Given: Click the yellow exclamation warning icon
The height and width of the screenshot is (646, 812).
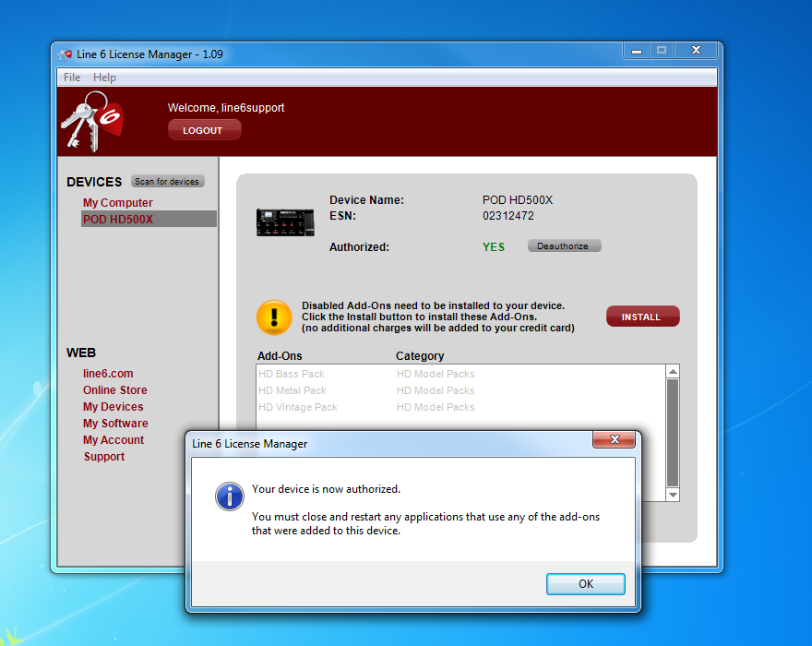Looking at the screenshot, I should tap(274, 317).
